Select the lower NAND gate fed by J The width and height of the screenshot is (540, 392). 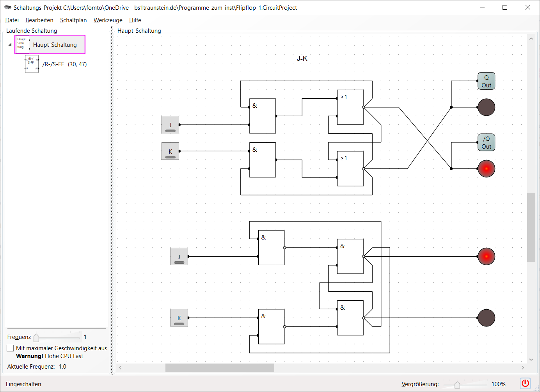(271, 248)
